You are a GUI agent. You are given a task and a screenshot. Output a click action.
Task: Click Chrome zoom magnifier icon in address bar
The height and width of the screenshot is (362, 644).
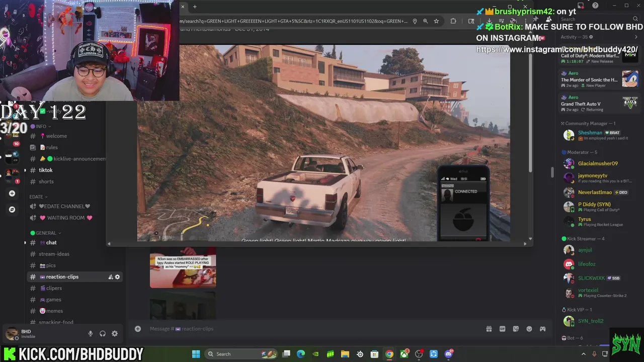click(x=425, y=21)
